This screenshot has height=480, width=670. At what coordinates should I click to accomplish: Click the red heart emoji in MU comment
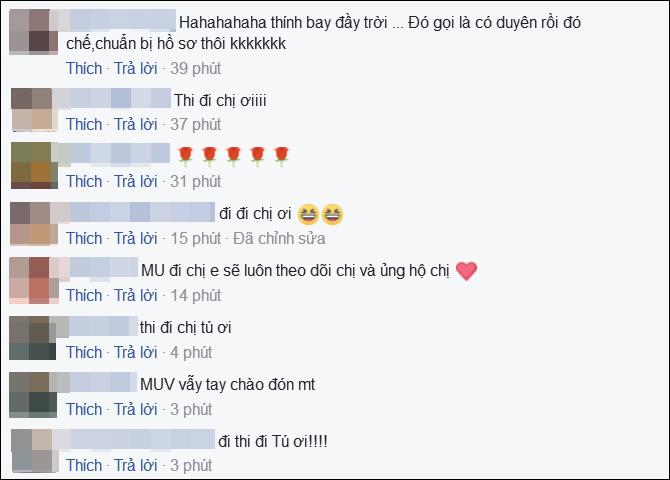(x=466, y=271)
